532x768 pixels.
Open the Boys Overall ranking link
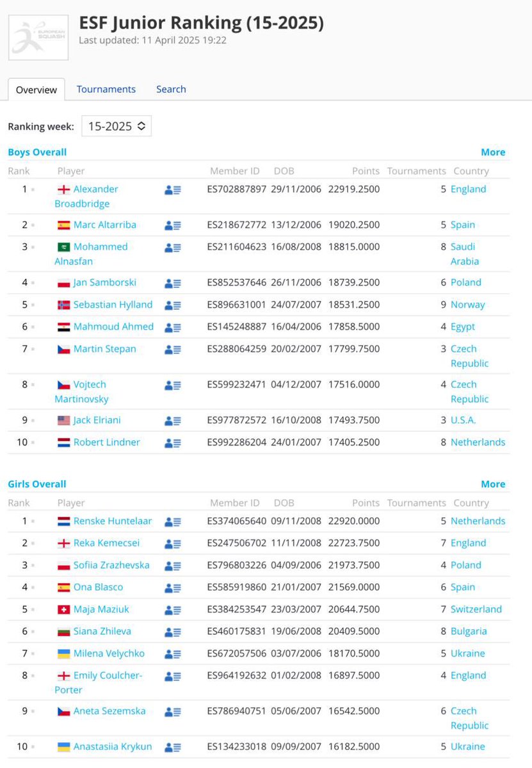[37, 152]
